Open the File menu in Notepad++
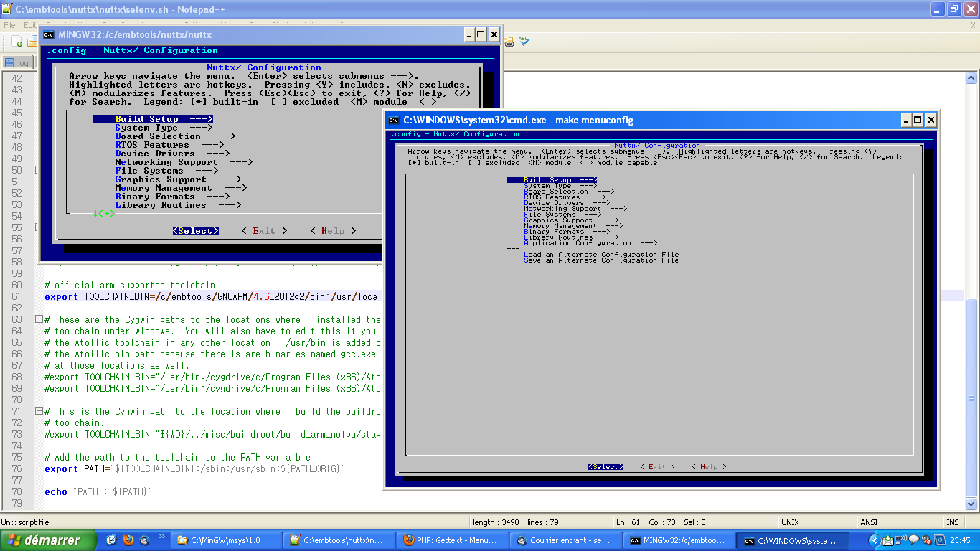Image resolution: width=980 pixels, height=551 pixels. (x=9, y=24)
